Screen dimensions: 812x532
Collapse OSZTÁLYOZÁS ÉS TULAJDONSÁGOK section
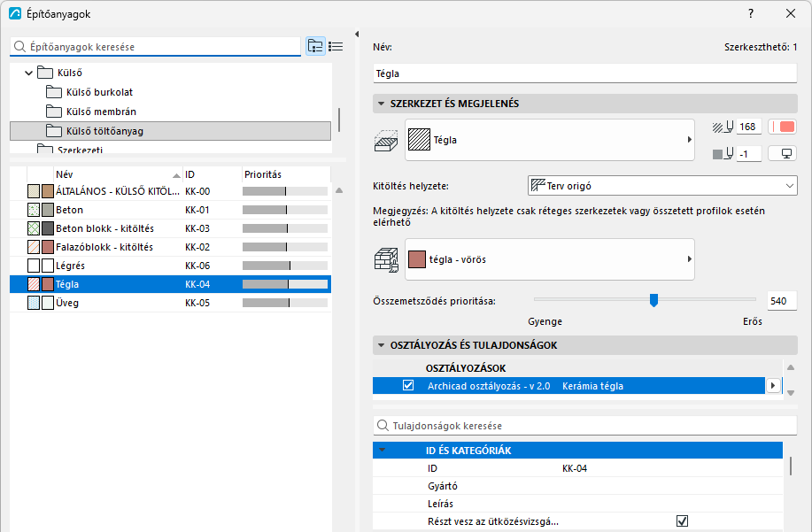(381, 345)
